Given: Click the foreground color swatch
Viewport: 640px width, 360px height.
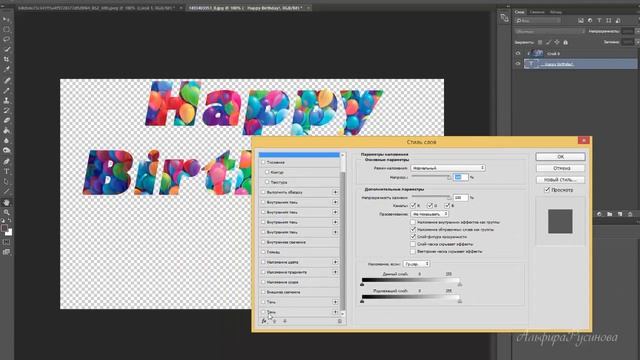Looking at the screenshot, I should (4, 228).
